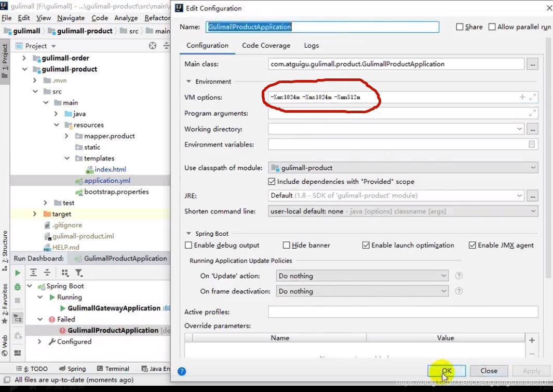
Task: Click the OK button
Action: (447, 371)
